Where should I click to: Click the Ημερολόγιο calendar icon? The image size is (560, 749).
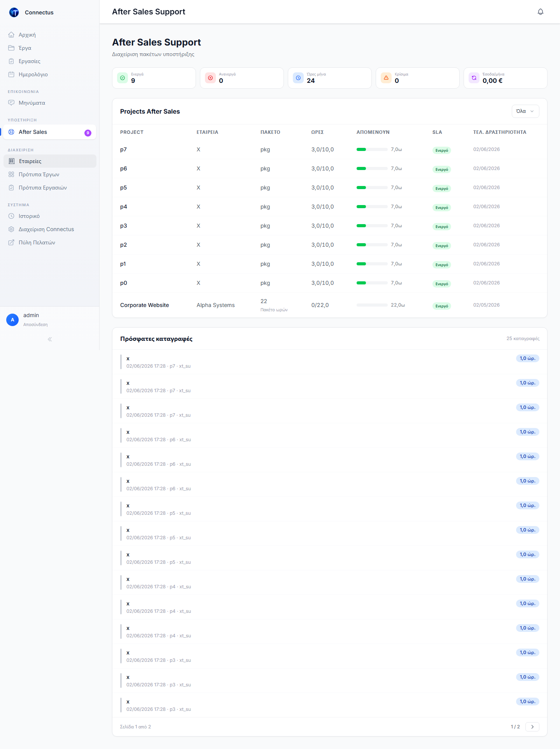pyautogui.click(x=11, y=74)
